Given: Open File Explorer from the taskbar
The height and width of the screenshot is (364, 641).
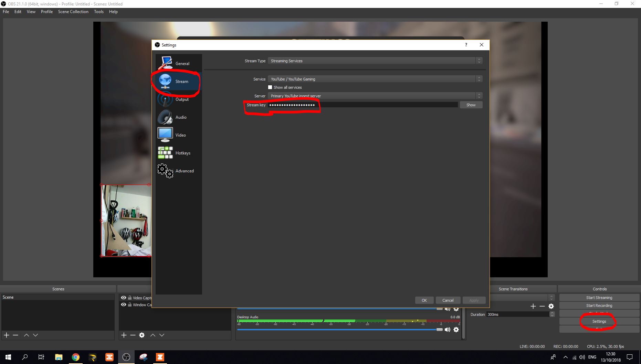Looking at the screenshot, I should [x=59, y=357].
